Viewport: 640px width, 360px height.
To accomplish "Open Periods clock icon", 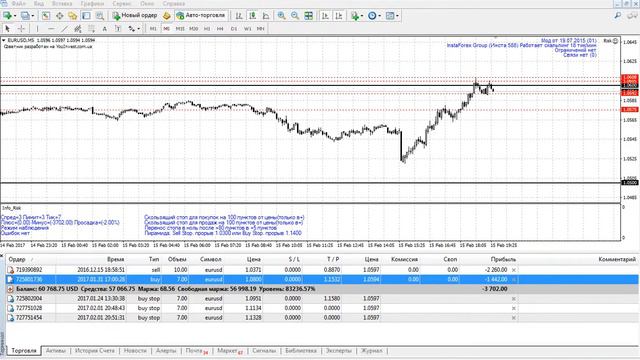I will point(372,16).
